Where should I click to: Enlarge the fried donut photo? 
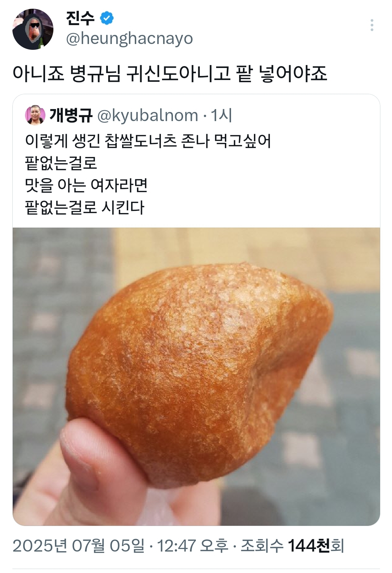(196, 376)
